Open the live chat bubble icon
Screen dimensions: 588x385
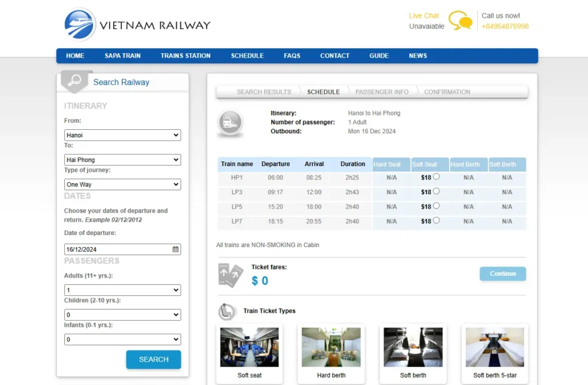pyautogui.click(x=460, y=20)
